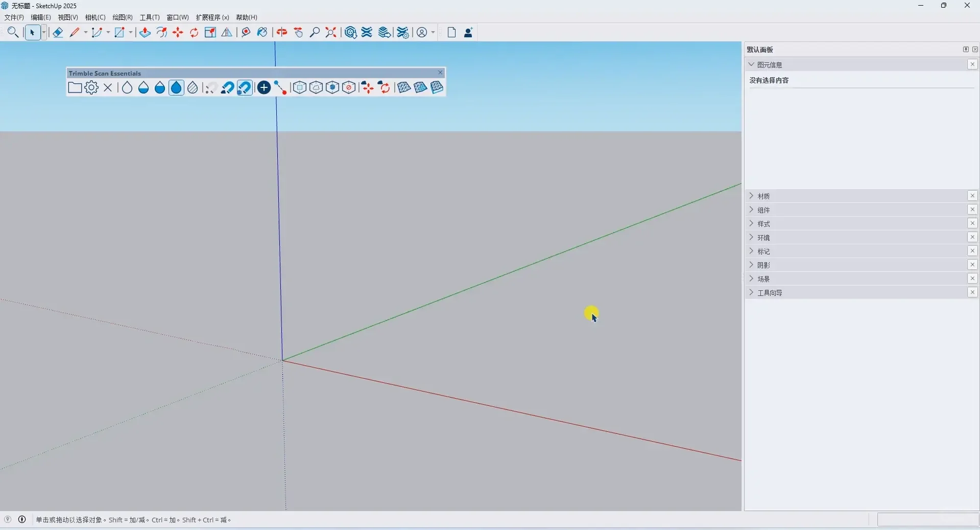
Task: Close the 工具向导 panel section
Action: pos(972,292)
